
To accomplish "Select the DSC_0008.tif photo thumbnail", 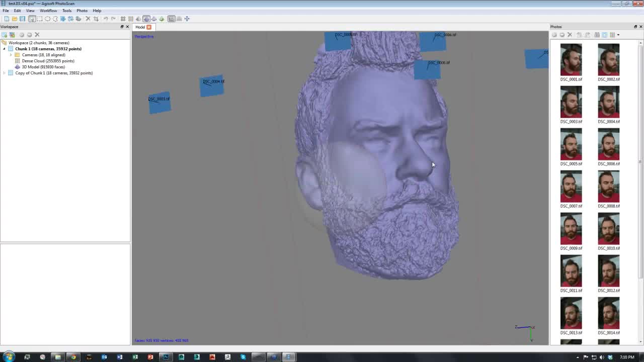I will (x=608, y=187).
